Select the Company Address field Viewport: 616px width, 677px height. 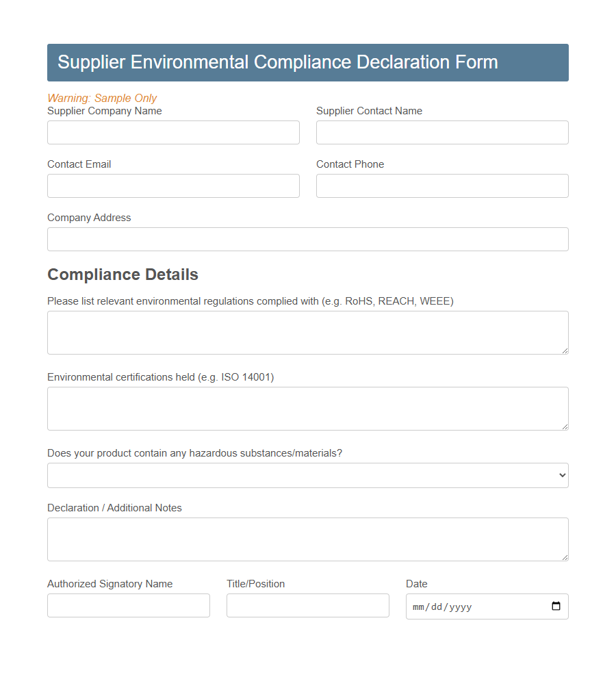click(307, 239)
